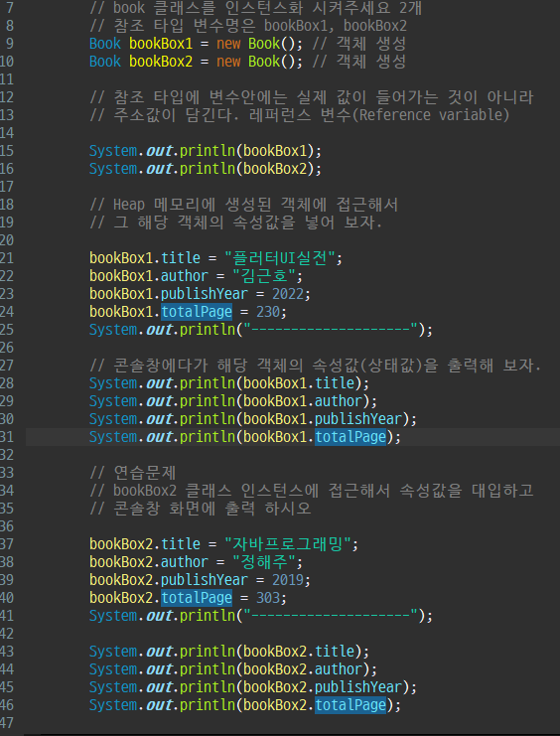This screenshot has width=560, height=736.
Task: Click the 'title' field on line 21
Action: [x=181, y=258]
